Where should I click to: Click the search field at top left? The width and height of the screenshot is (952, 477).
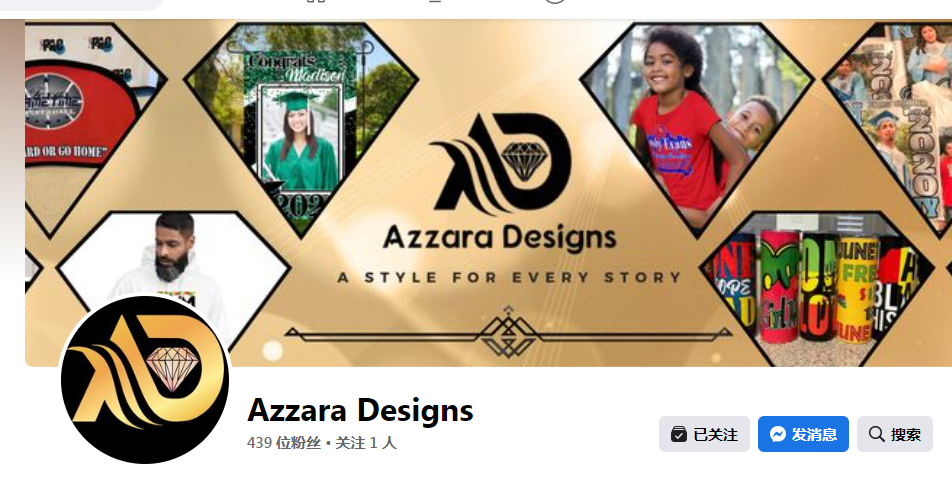point(82,4)
